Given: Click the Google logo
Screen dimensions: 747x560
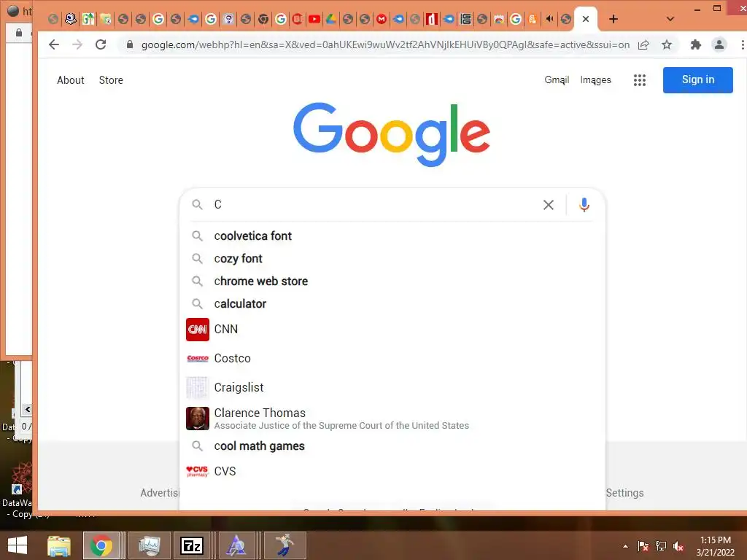Looking at the screenshot, I should point(392,134).
